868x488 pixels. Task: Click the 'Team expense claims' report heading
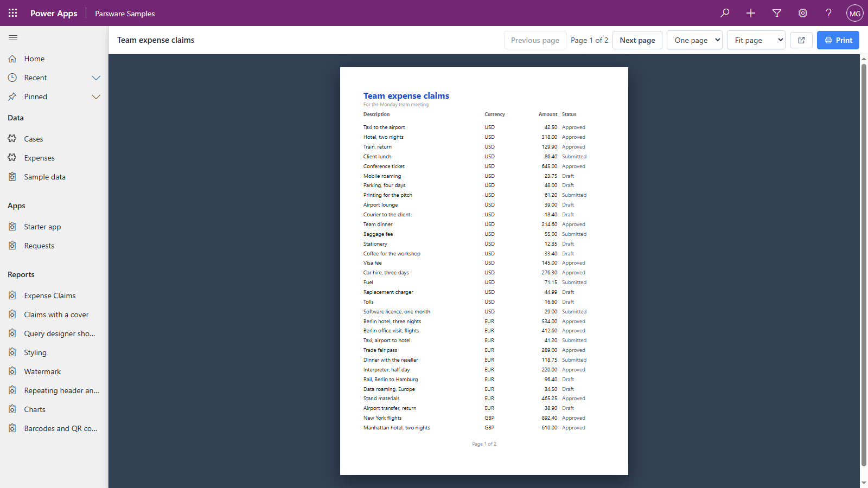(x=406, y=96)
